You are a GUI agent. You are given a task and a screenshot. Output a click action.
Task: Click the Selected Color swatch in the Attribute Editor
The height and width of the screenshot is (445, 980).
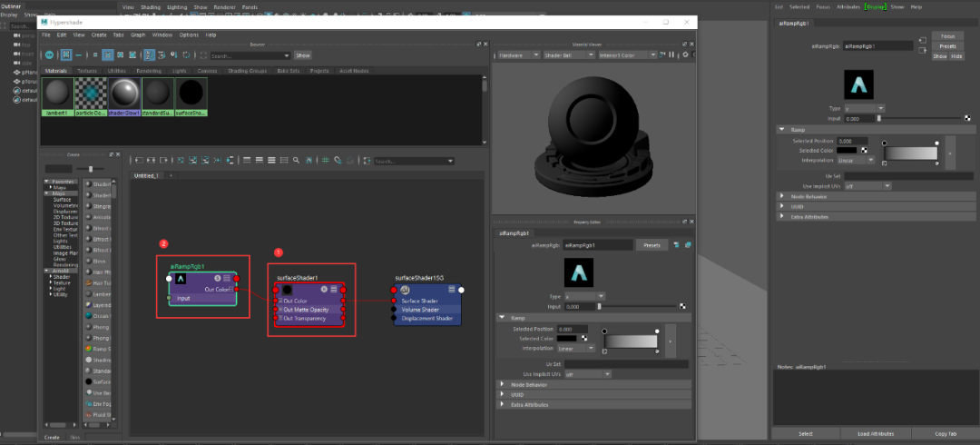(x=847, y=150)
